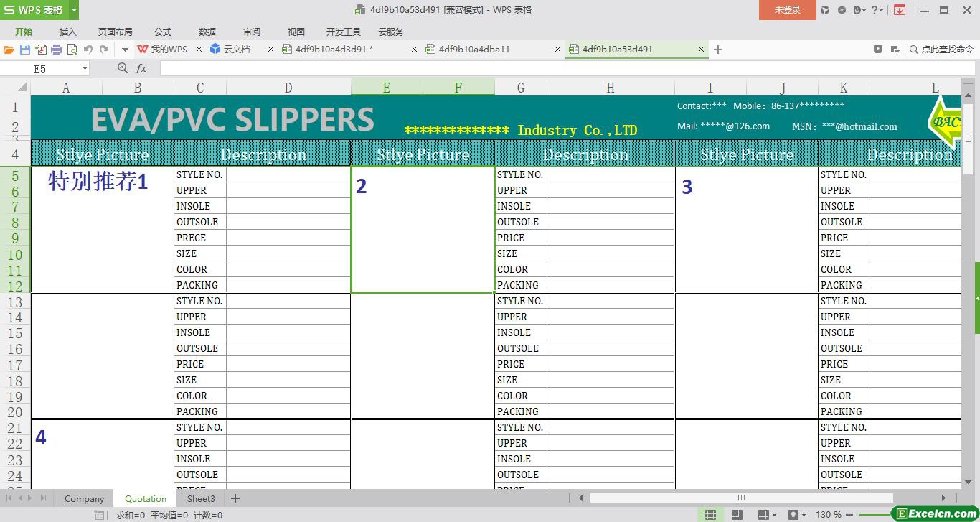
Task: Expand the Name Box dropdown showing E5
Action: tap(85, 68)
